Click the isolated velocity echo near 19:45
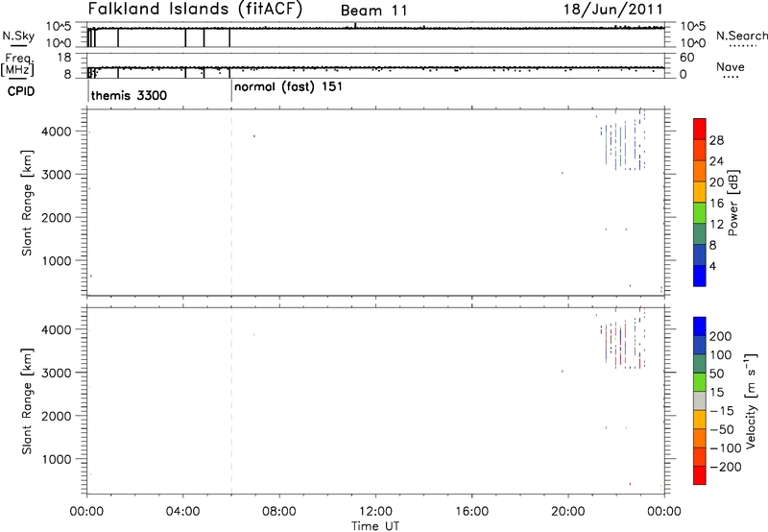This screenshot has width=768, height=532. coord(563,372)
